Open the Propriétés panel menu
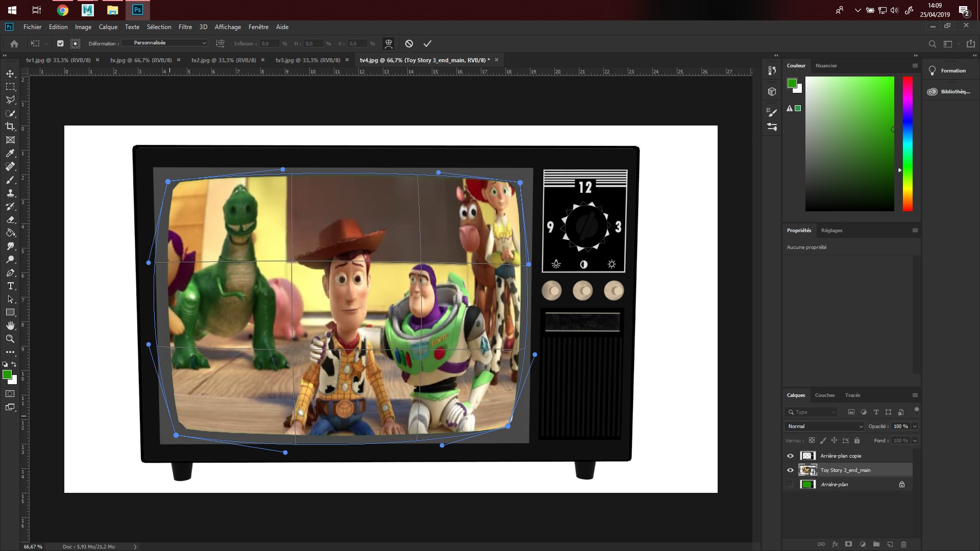Screen dimensions: 980x551 (x=915, y=230)
